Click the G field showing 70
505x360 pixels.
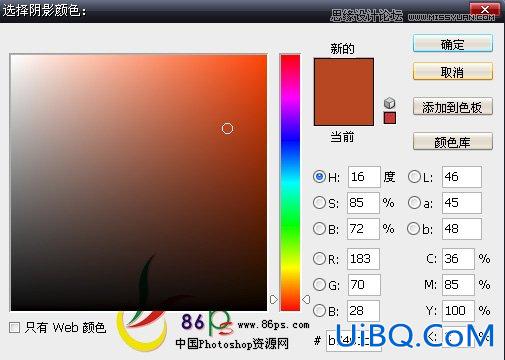364,284
